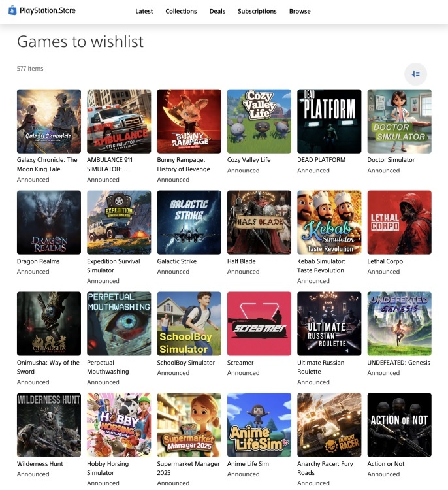Open the Browse navigation item
Screen dimensions: 448x490
coord(300,12)
